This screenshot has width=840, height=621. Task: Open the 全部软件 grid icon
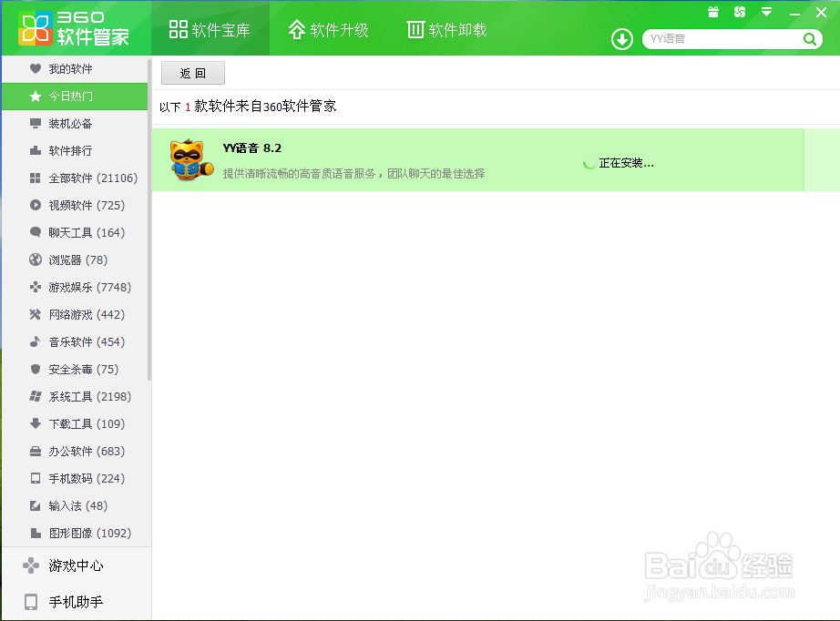36,178
